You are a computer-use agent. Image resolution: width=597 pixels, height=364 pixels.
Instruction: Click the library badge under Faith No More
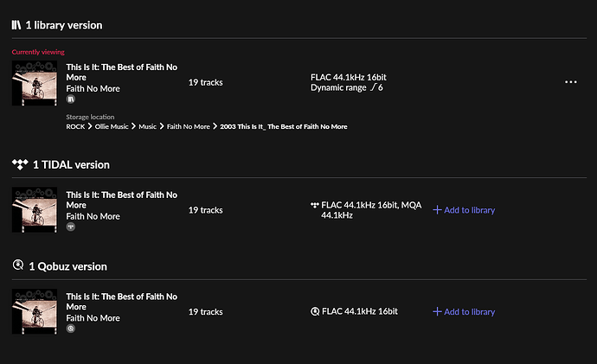point(70,99)
